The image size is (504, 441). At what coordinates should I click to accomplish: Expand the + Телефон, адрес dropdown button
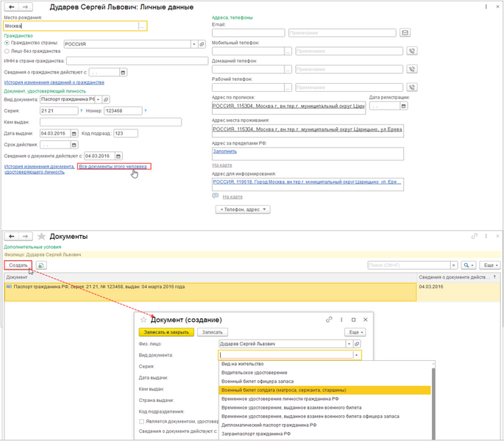(x=243, y=209)
